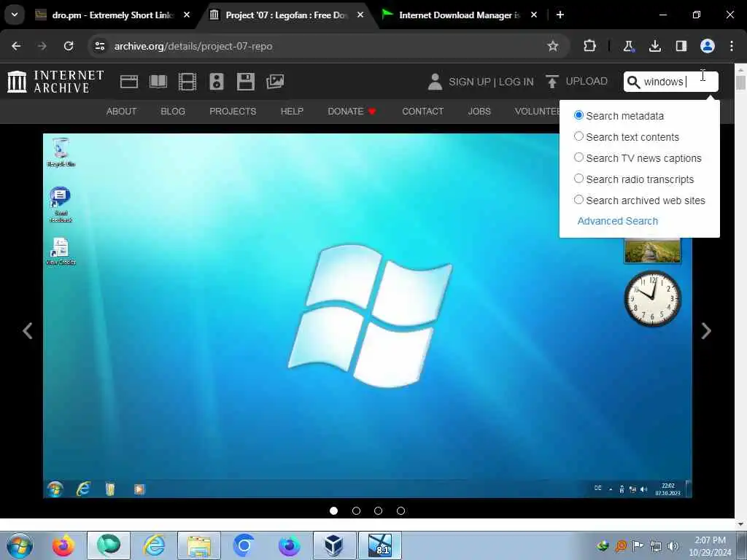Open the Software floppy disk icon
747x560 pixels.
coord(246,82)
